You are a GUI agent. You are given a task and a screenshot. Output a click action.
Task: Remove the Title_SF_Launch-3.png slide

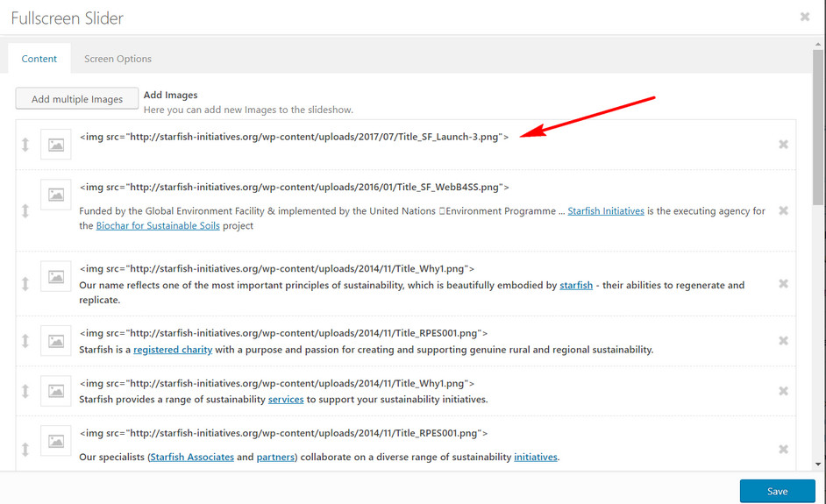coord(783,145)
